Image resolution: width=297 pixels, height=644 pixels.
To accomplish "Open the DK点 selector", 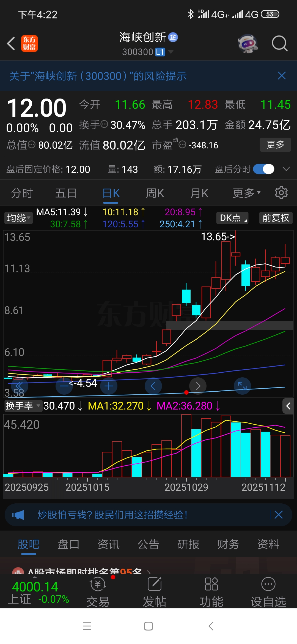I will pyautogui.click(x=232, y=218).
